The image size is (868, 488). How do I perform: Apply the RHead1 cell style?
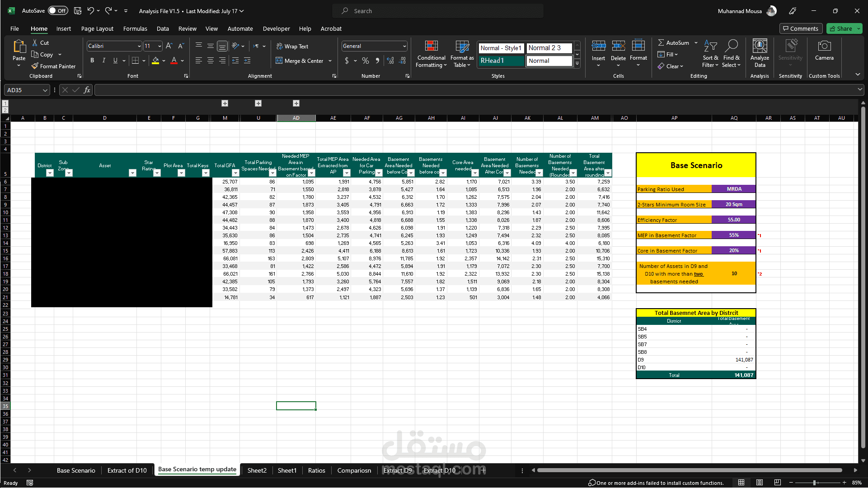pos(501,61)
